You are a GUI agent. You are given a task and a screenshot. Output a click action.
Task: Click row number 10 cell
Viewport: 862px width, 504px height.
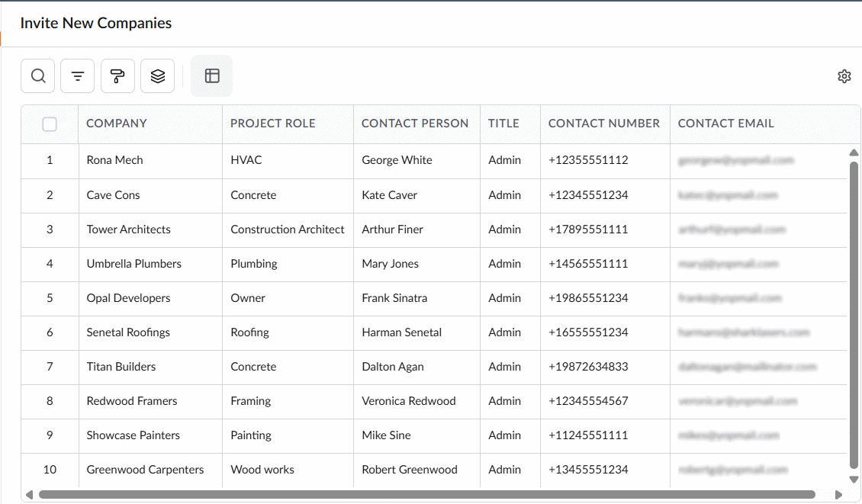tap(50, 470)
